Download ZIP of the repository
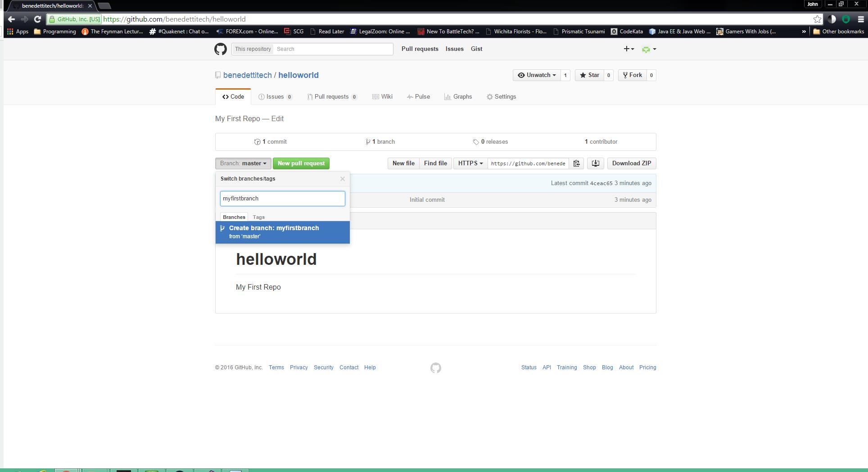This screenshot has height=472, width=868. (632, 163)
